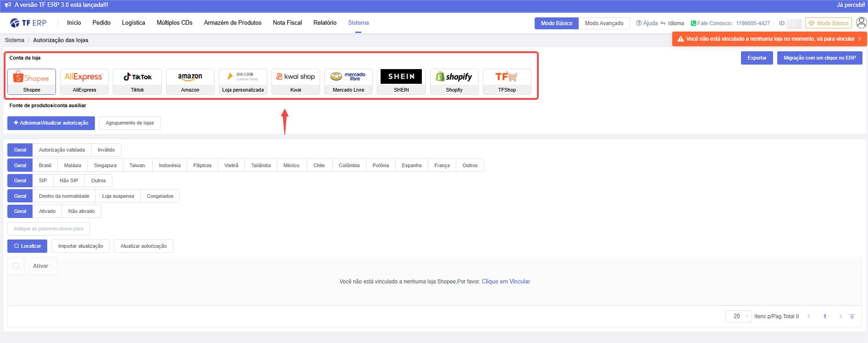
Task: Open the orange no-store-linked warning banner
Action: 769,39
